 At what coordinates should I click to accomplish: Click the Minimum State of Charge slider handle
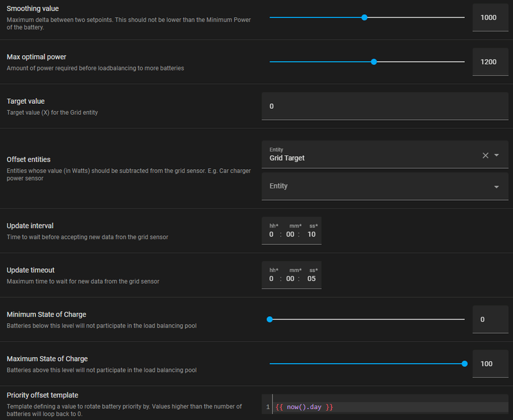[269, 319]
